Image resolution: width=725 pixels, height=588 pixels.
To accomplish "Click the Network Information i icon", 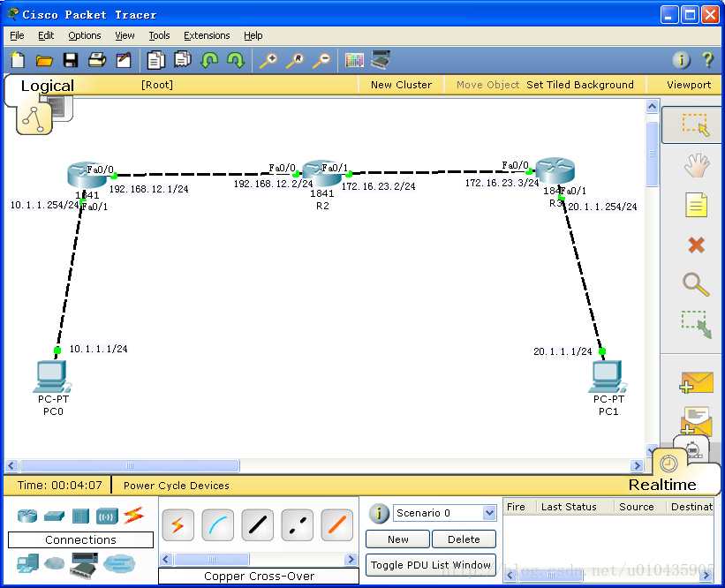I will [681, 60].
